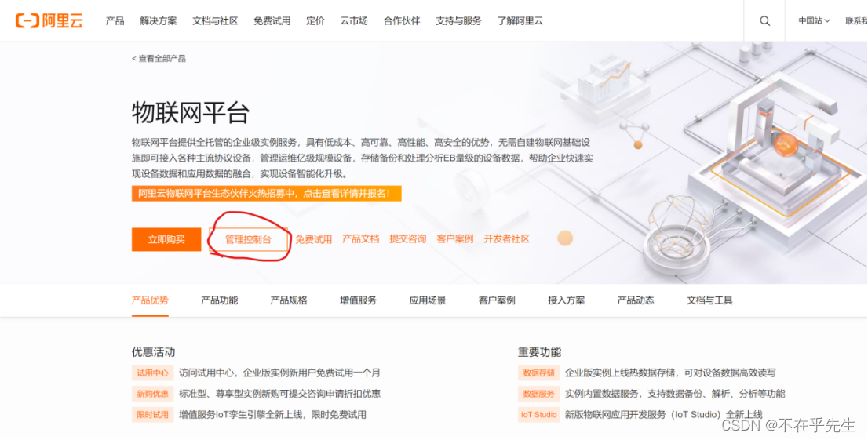The height and width of the screenshot is (440, 868).
Task: Open the 定价 menu item
Action: (315, 21)
